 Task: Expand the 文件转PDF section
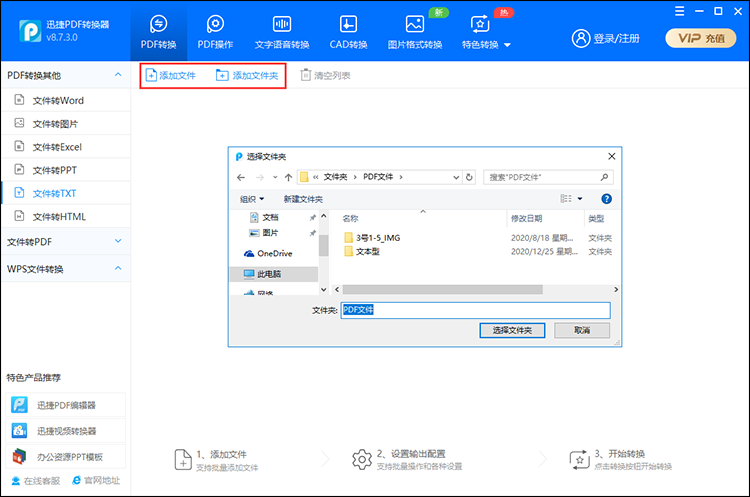(118, 242)
